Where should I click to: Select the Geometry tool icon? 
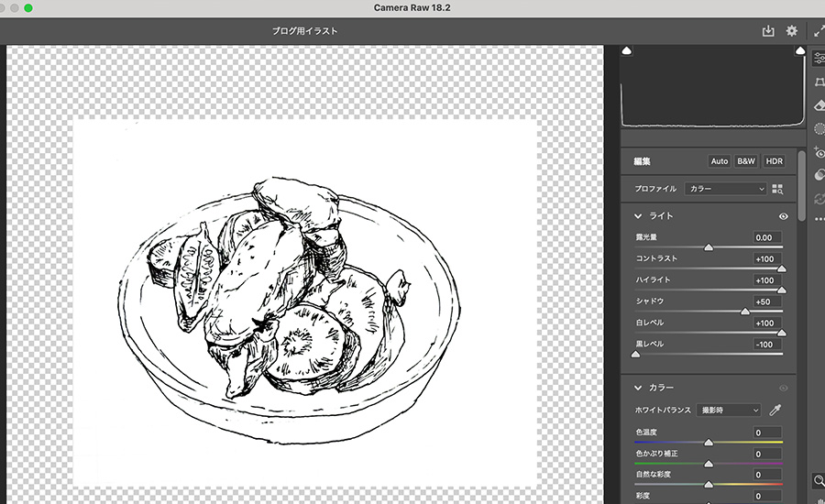819,82
